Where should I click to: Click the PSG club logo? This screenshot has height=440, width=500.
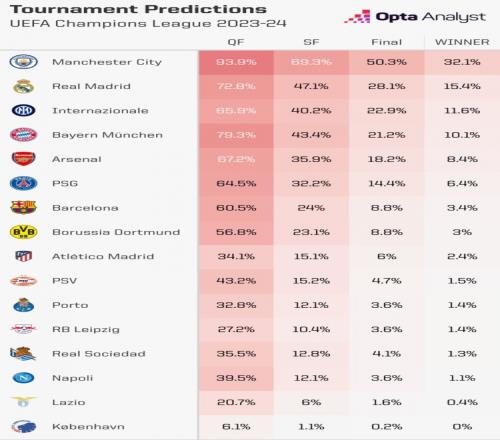[23, 183]
